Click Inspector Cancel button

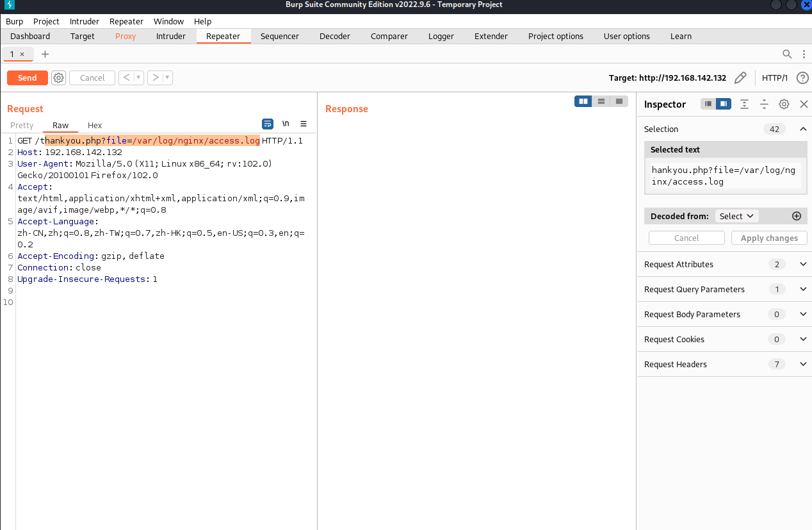click(686, 238)
